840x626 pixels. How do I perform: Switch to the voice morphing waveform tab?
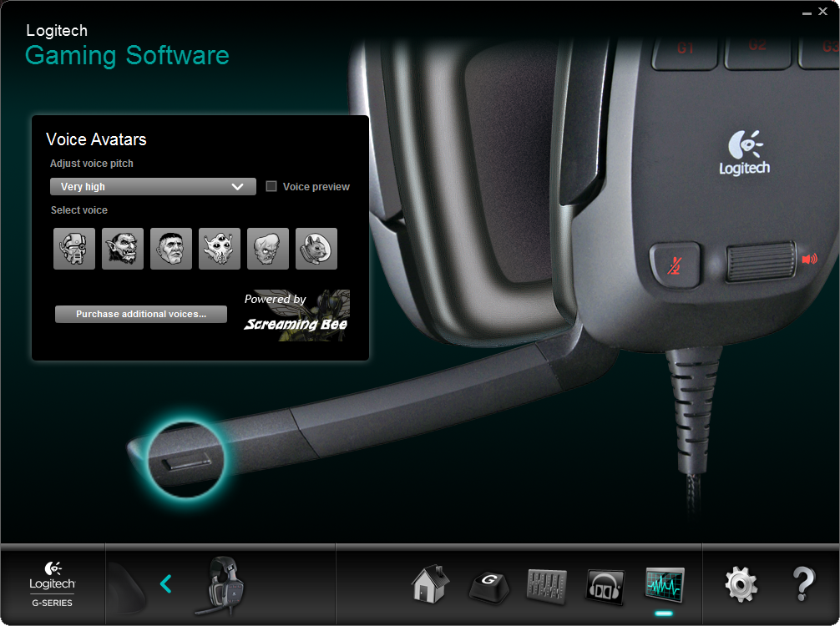click(664, 585)
